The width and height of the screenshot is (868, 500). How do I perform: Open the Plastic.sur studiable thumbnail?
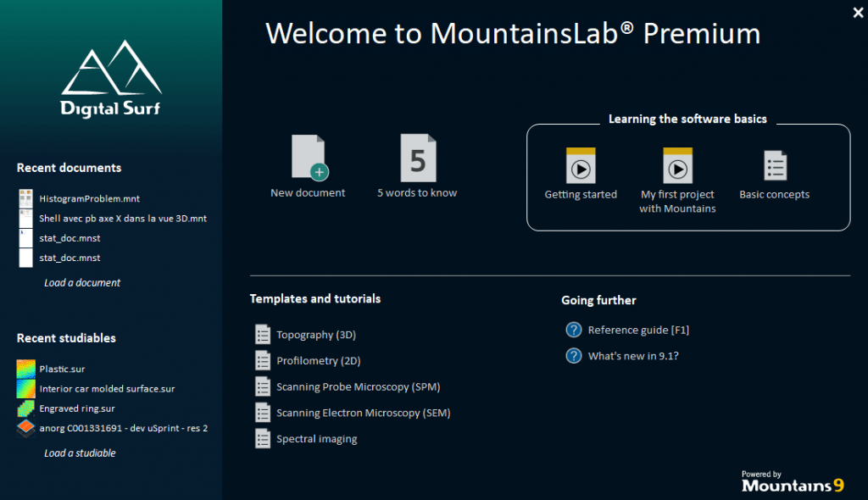coord(25,369)
